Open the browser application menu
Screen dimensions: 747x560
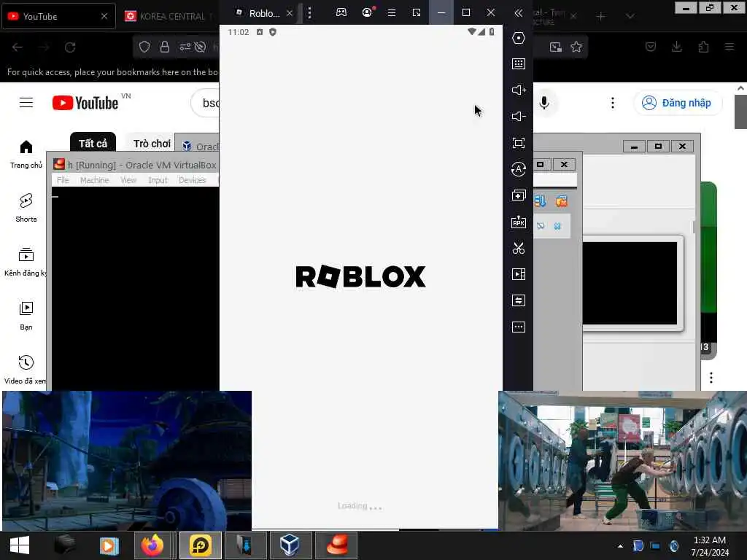point(729,47)
